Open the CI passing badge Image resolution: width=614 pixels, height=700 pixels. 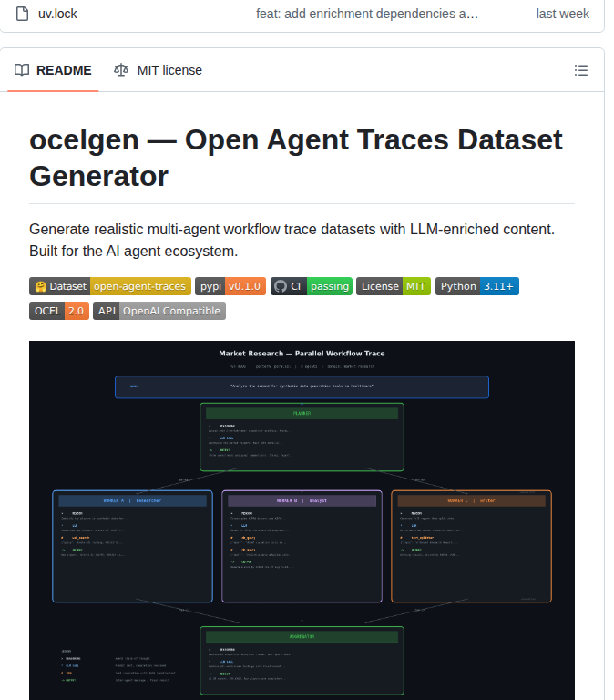[312, 286]
